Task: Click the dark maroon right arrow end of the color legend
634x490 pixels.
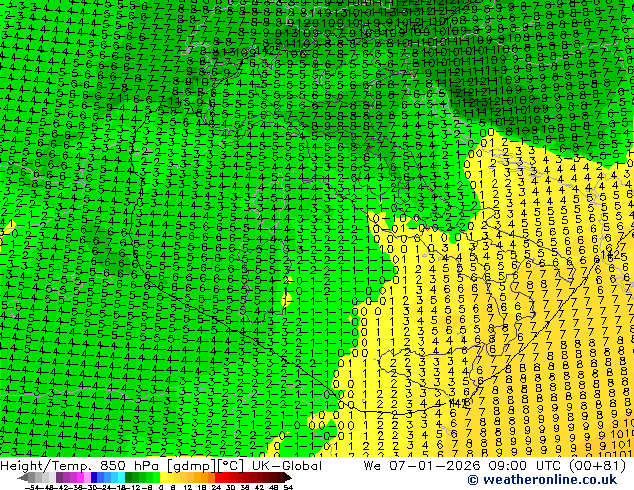Action: [287, 477]
